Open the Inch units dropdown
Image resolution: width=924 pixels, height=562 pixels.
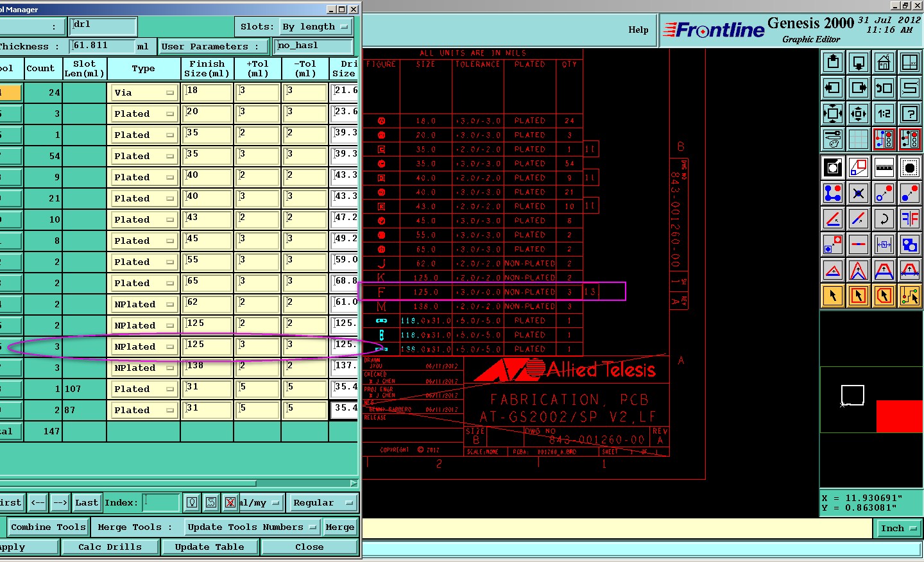click(x=898, y=529)
